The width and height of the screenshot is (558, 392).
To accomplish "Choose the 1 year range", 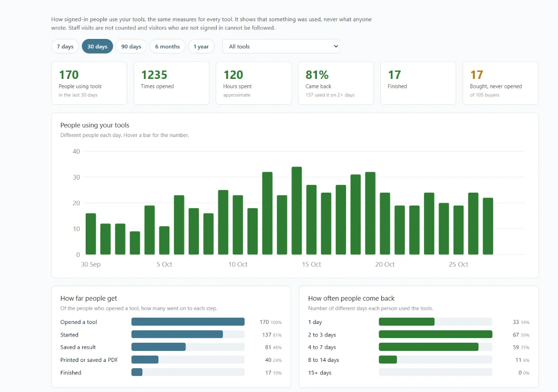I will pyautogui.click(x=201, y=47).
